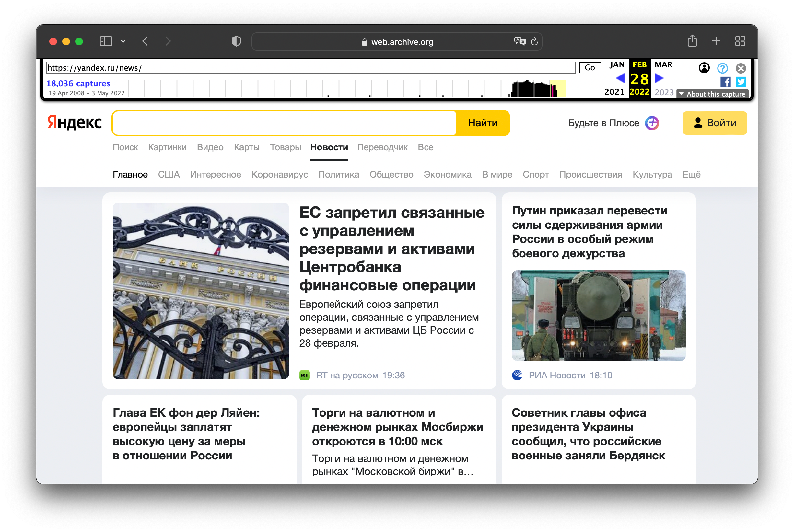Expand About this capture panel

pyautogui.click(x=712, y=94)
